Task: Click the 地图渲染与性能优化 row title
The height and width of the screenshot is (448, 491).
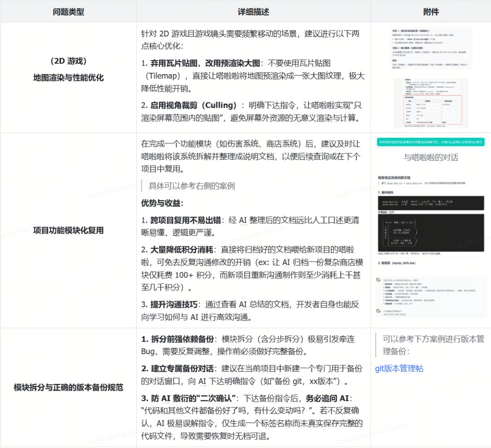Action: click(x=68, y=78)
